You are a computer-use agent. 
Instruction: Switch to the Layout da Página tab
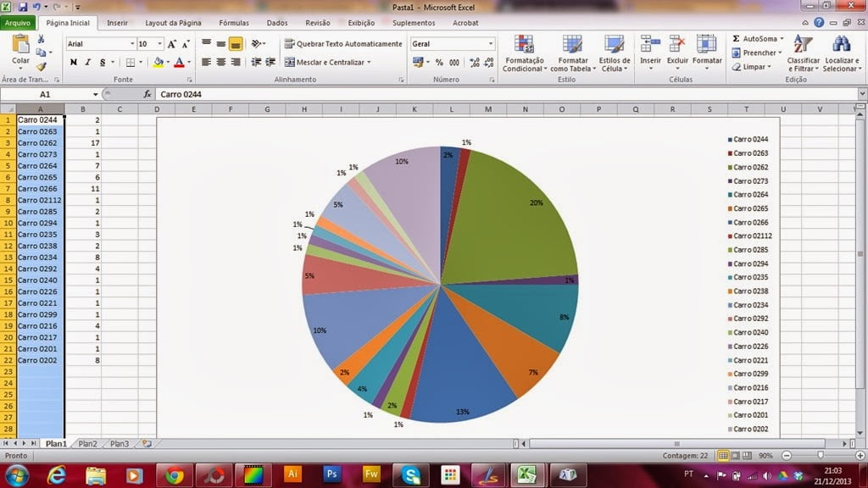(x=173, y=23)
